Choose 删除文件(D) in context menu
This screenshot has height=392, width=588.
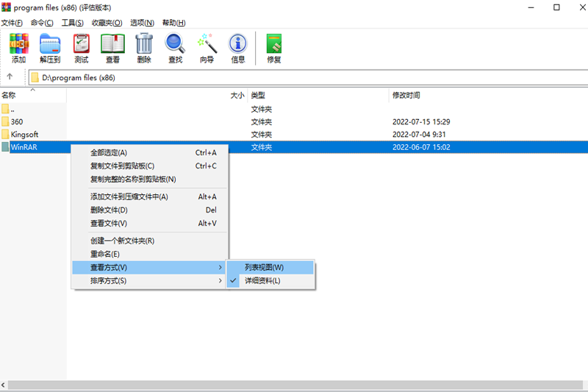coord(150,210)
